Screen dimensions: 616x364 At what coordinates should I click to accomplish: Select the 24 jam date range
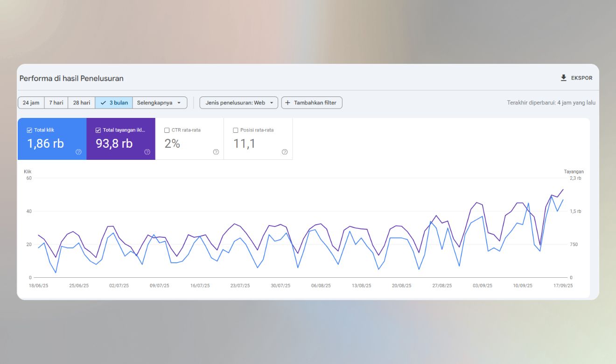coord(31,103)
